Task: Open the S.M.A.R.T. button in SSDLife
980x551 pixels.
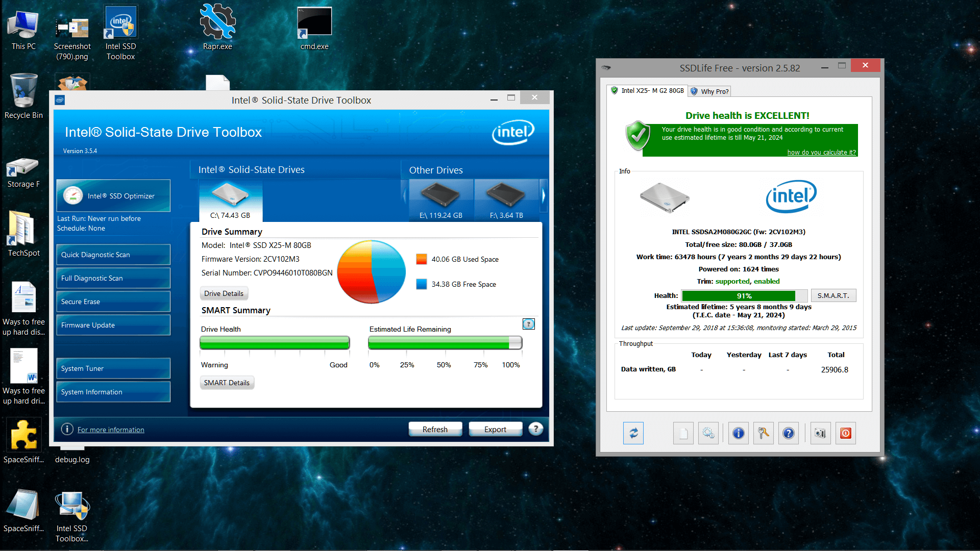Action: point(833,295)
